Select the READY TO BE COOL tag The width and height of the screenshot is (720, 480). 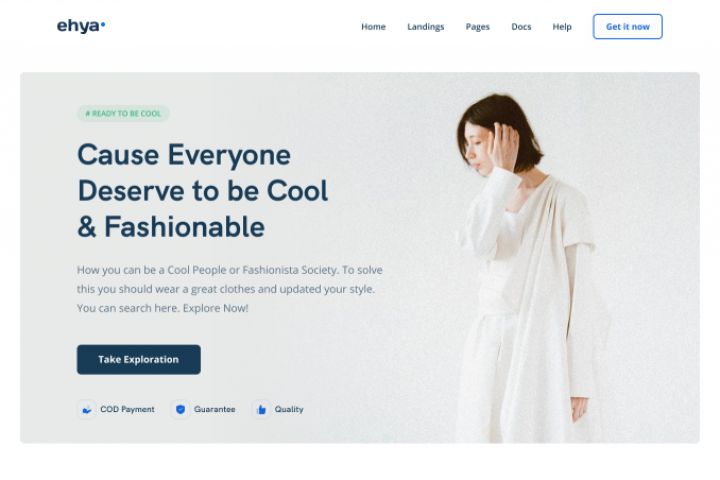pos(123,113)
